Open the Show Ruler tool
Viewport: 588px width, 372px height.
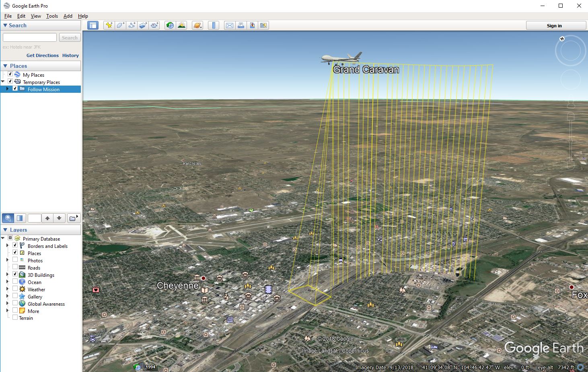point(214,25)
